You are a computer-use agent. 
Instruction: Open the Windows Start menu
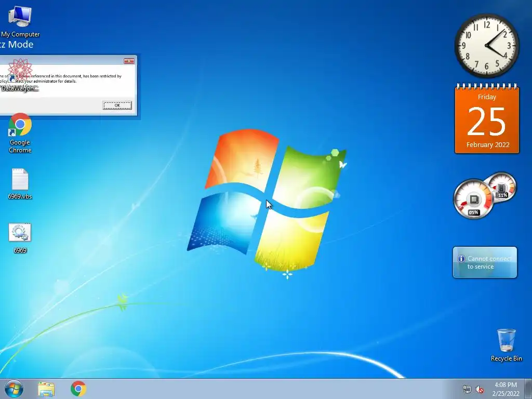click(14, 389)
